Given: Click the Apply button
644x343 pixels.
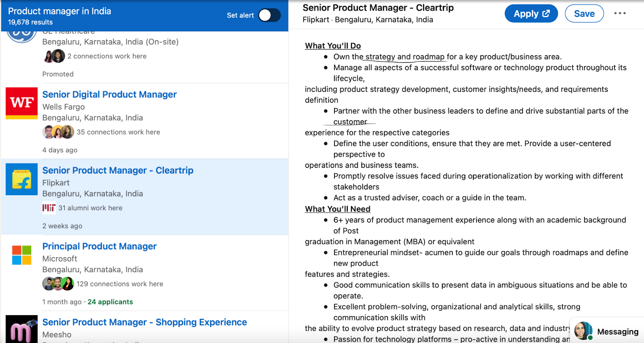Looking at the screenshot, I should pos(530,14).
